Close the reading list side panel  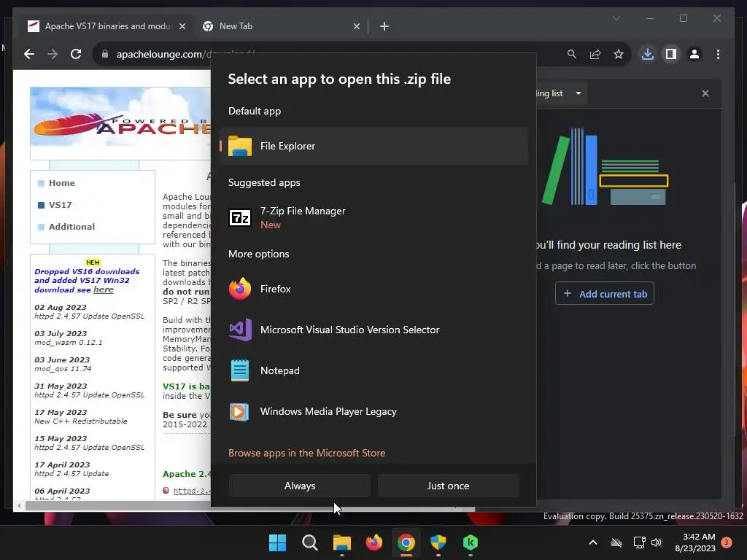[705, 93]
